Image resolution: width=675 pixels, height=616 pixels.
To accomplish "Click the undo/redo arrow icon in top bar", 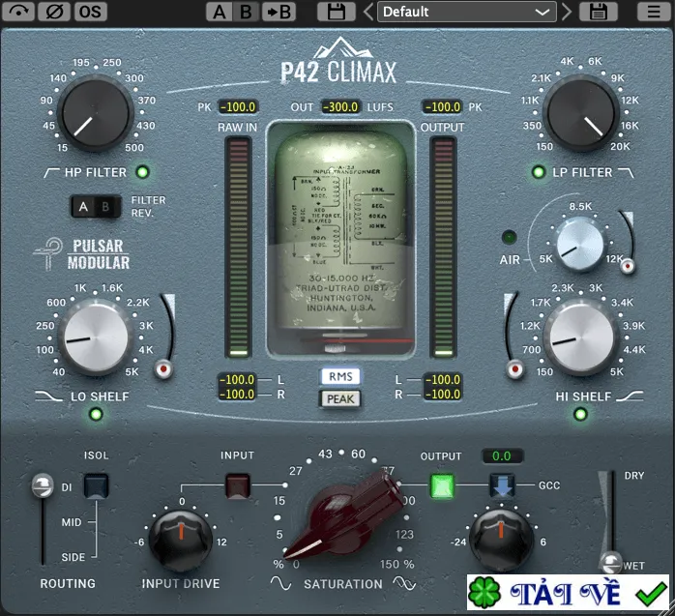I will [18, 12].
